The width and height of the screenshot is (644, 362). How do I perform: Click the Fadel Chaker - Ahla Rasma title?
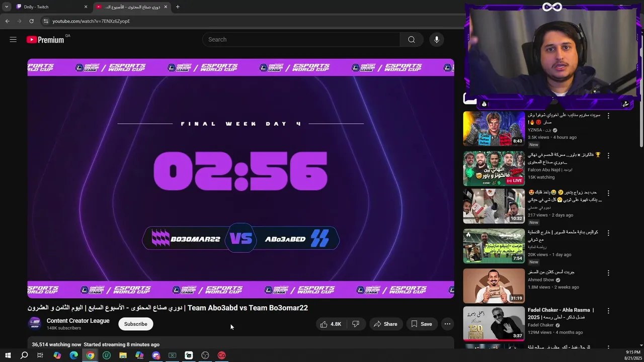point(561,314)
